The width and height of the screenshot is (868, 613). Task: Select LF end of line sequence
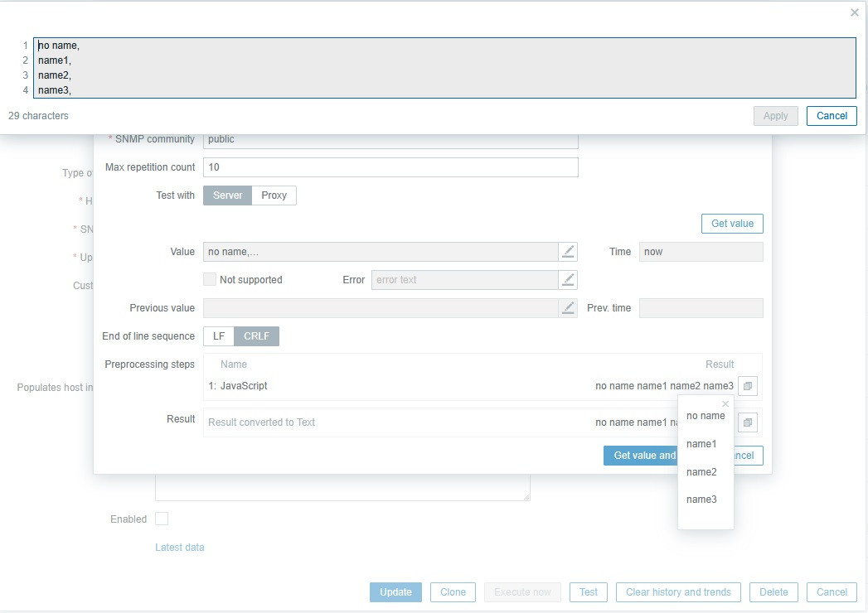tap(219, 336)
